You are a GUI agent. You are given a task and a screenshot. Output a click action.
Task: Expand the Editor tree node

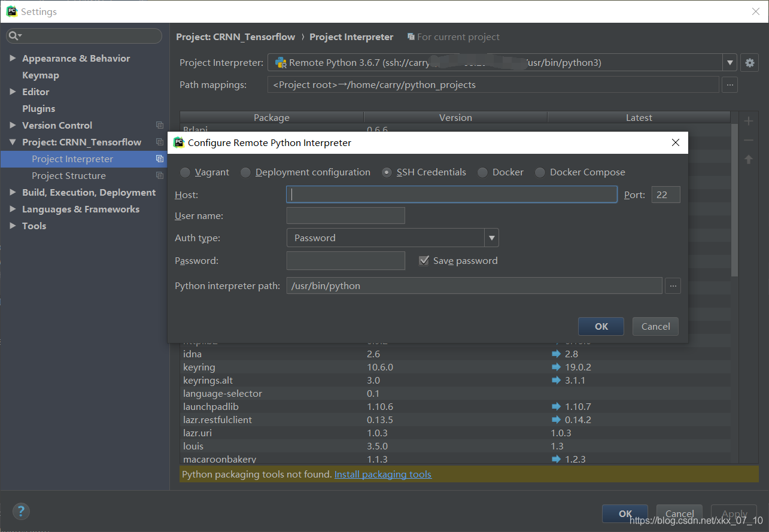13,92
